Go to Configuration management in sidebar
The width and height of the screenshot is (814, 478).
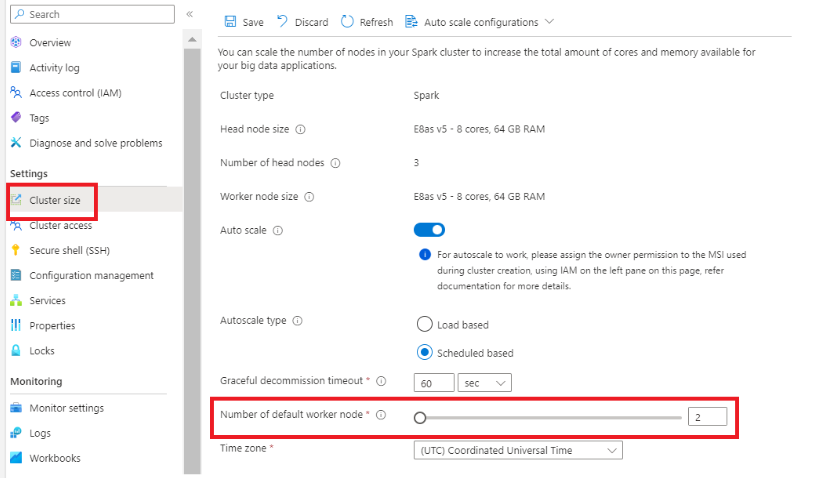point(91,276)
